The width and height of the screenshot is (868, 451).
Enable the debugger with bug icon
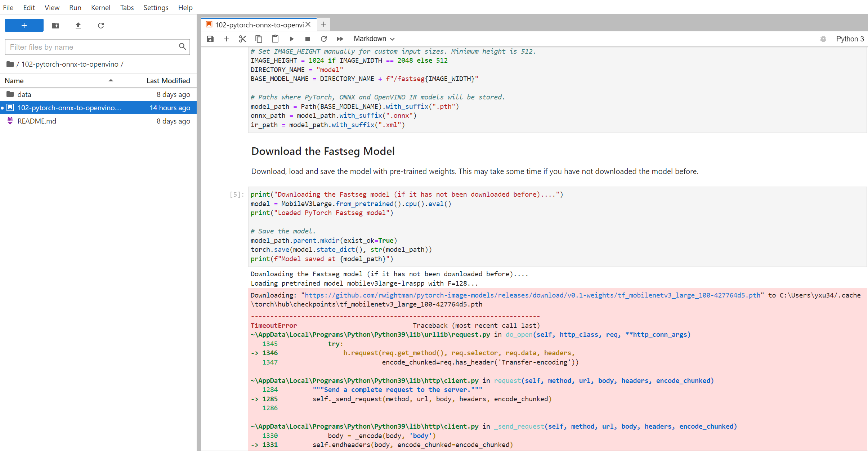tap(823, 39)
